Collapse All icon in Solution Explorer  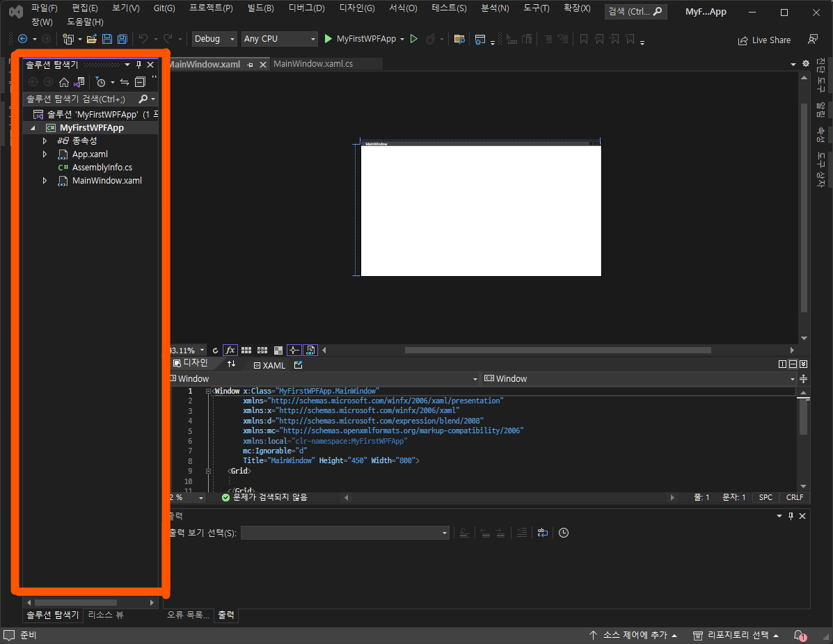(x=141, y=82)
